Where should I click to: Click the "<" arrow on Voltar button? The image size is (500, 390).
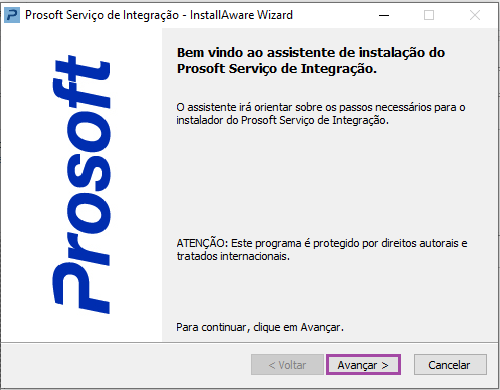tap(272, 365)
